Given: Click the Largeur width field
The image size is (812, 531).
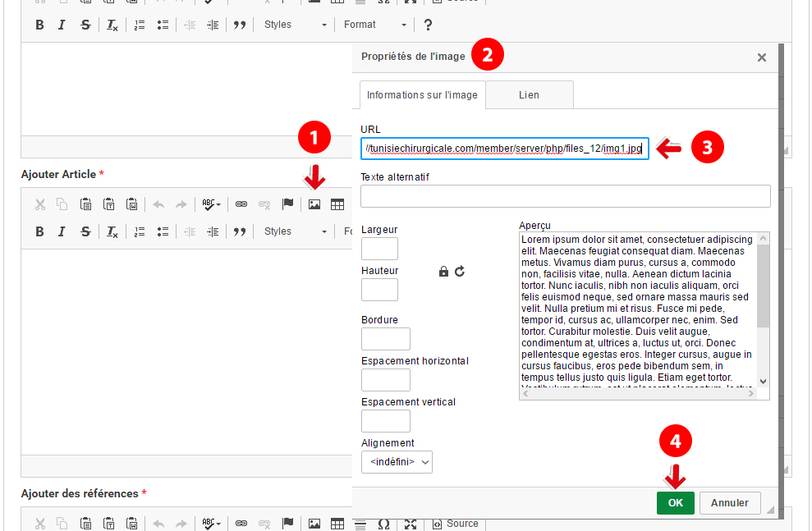Looking at the screenshot, I should pos(379,249).
